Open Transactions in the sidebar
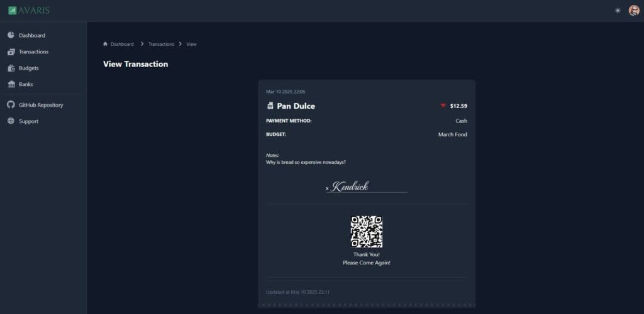 [33, 51]
